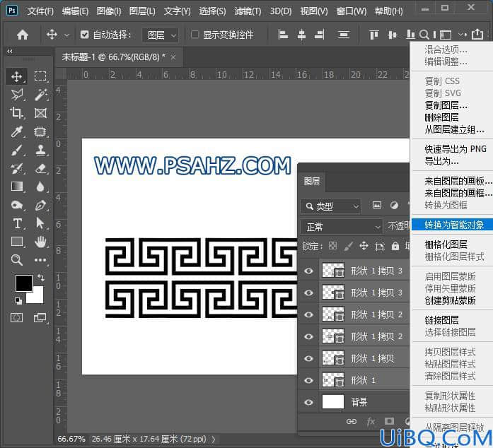Select the Clone Stamp tool
Image resolution: width=493 pixels, height=448 pixels.
pyautogui.click(x=40, y=151)
